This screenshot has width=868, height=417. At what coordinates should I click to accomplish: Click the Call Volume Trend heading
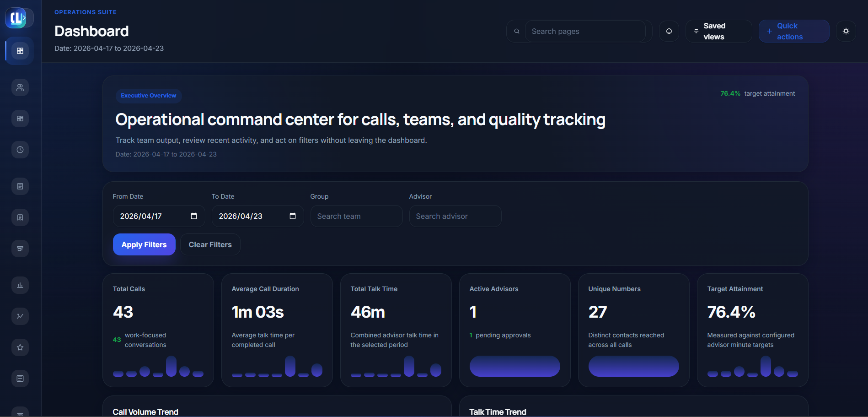pos(145,412)
